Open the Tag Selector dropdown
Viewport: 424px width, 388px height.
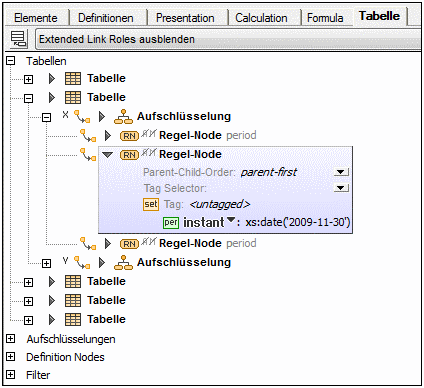(341, 188)
